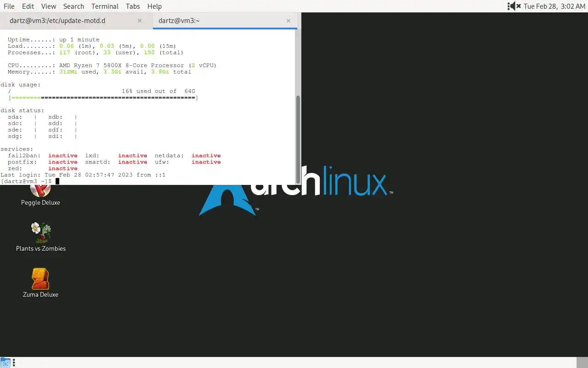Click the 'Last login' line
Viewport: 588px width, 368px height.
pos(83,175)
